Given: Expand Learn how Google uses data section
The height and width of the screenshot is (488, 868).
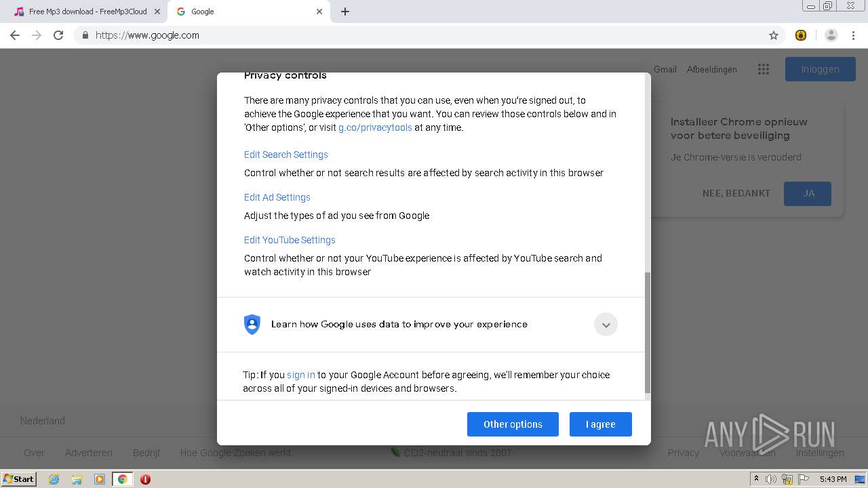Looking at the screenshot, I should pyautogui.click(x=606, y=325).
